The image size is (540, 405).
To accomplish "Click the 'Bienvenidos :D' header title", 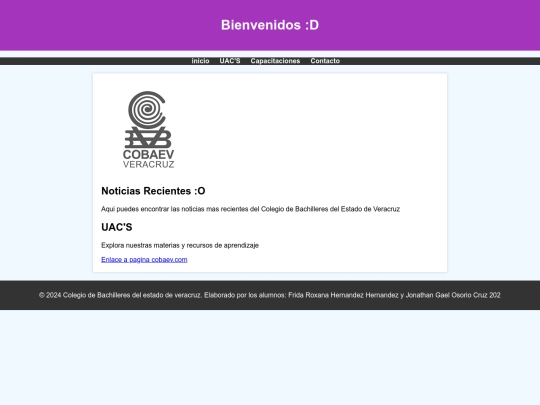I will point(270,25).
